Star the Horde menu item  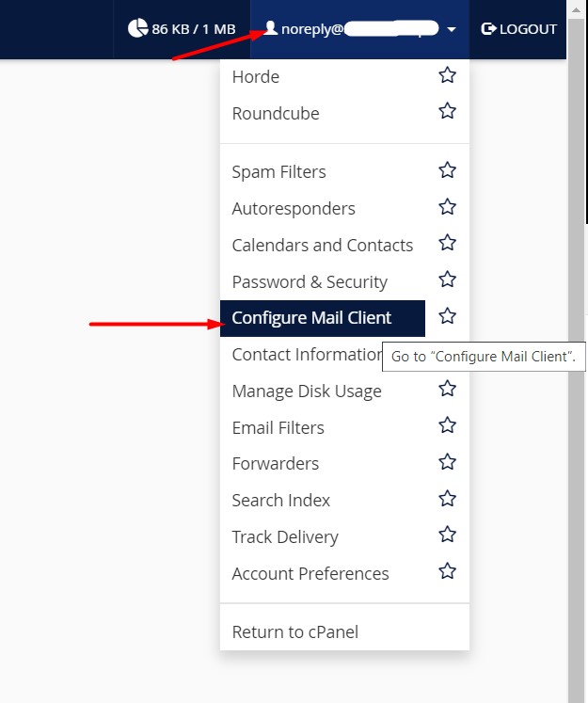447,75
